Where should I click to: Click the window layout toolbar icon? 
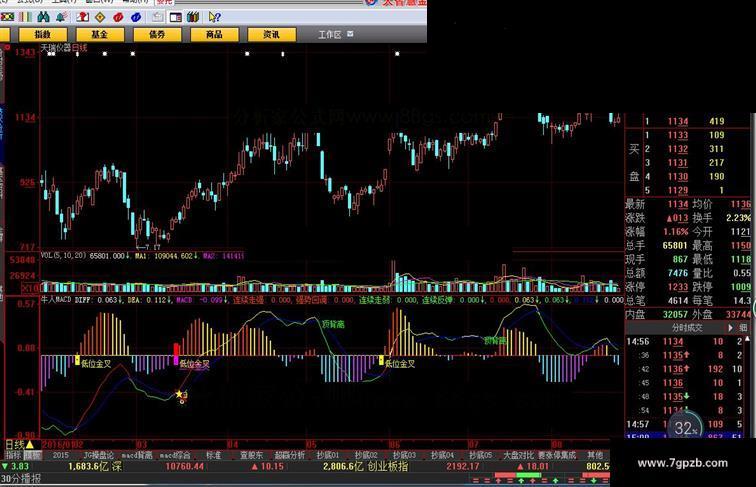(176, 17)
